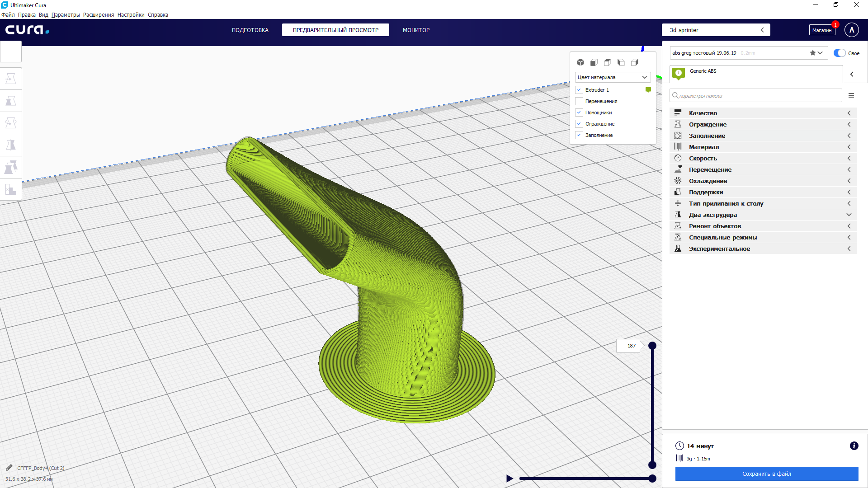Select the Rotate tool in left toolbar
Image resolution: width=868 pixels, height=488 pixels.
point(11,123)
